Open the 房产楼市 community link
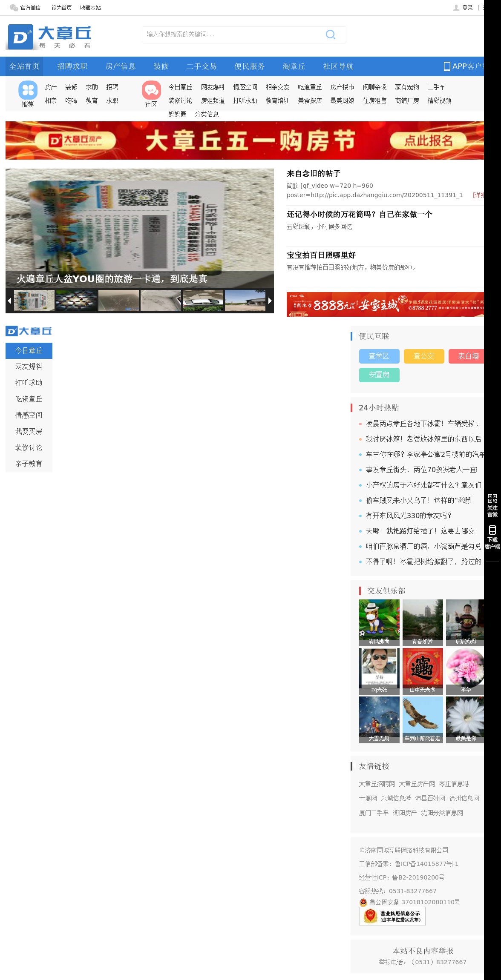This screenshot has height=980, width=501. pyautogui.click(x=342, y=87)
